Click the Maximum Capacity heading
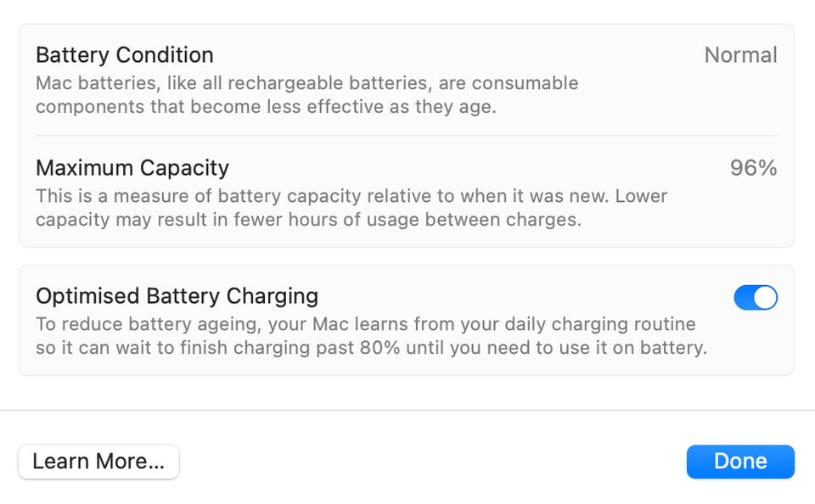The image size is (815, 504). point(132,168)
